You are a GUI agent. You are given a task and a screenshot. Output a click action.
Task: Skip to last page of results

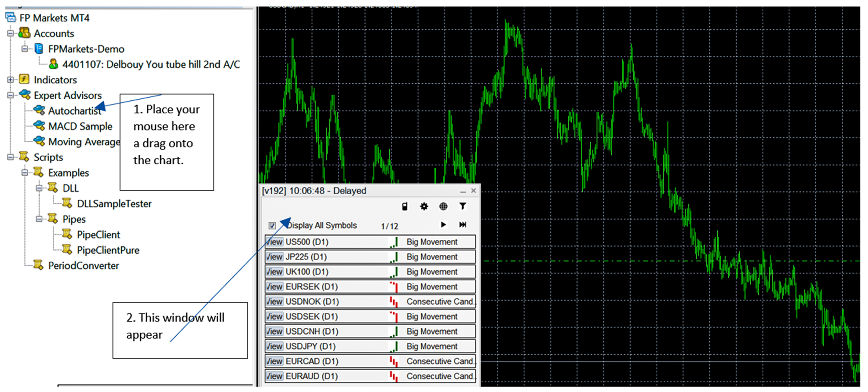[462, 225]
